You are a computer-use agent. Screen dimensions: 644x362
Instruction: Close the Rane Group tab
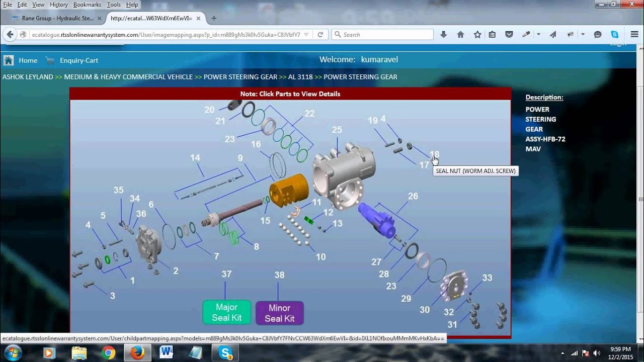pyautogui.click(x=99, y=18)
